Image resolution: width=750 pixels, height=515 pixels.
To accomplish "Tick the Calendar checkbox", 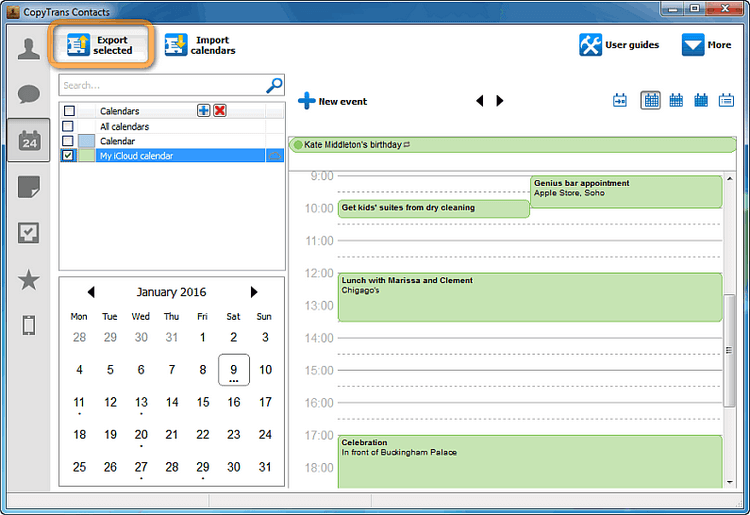I will point(68,141).
